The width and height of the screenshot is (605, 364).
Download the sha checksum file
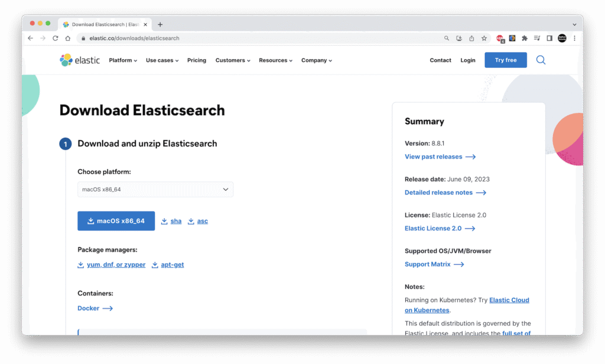click(x=171, y=221)
